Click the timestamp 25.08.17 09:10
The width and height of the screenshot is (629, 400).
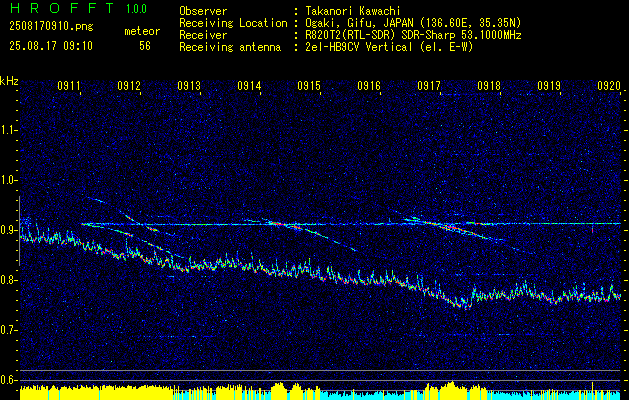click(x=51, y=46)
